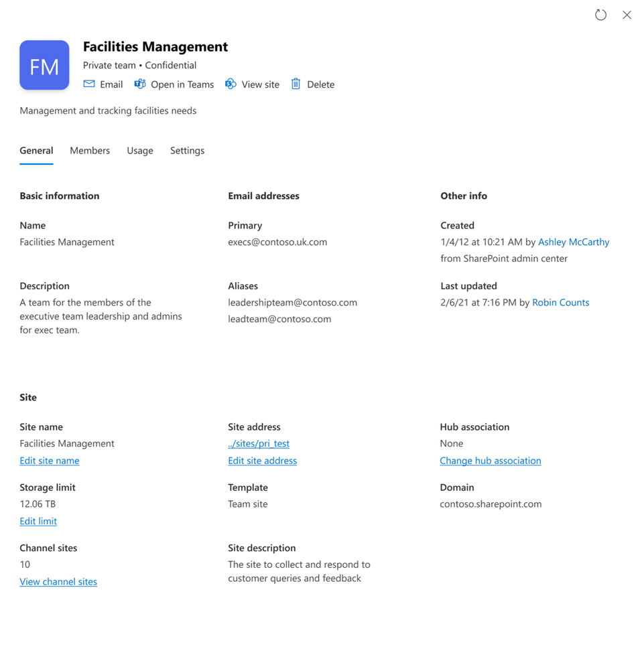Click the team description starting 'A team for'
This screenshot has height=669, width=644.
(x=101, y=316)
